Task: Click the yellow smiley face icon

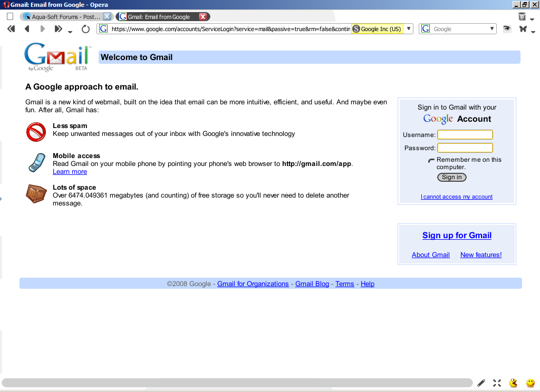Action: pos(531,383)
